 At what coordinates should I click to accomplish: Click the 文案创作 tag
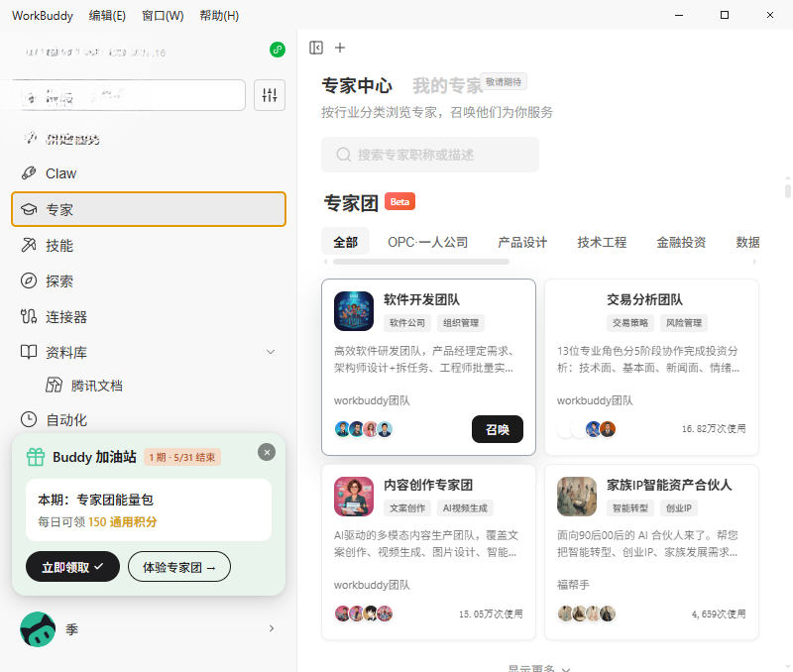point(407,508)
